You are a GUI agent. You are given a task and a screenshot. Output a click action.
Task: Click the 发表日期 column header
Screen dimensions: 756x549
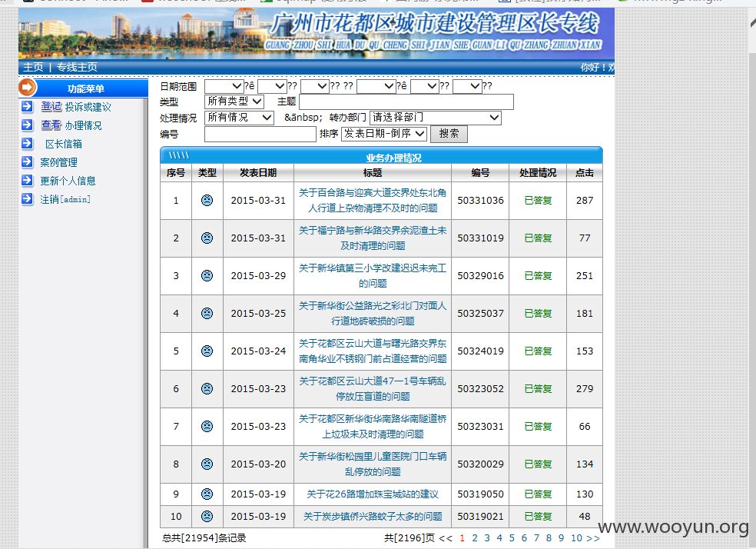click(258, 173)
